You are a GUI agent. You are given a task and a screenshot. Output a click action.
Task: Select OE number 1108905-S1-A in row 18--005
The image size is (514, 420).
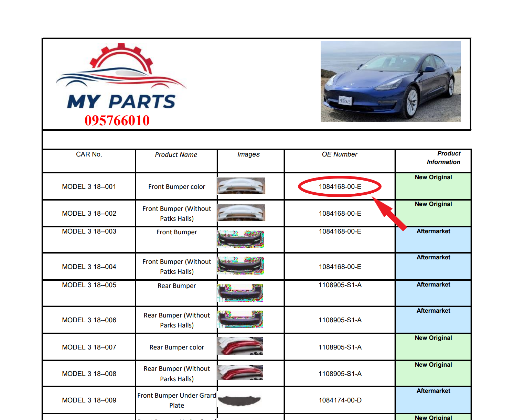coord(340,285)
